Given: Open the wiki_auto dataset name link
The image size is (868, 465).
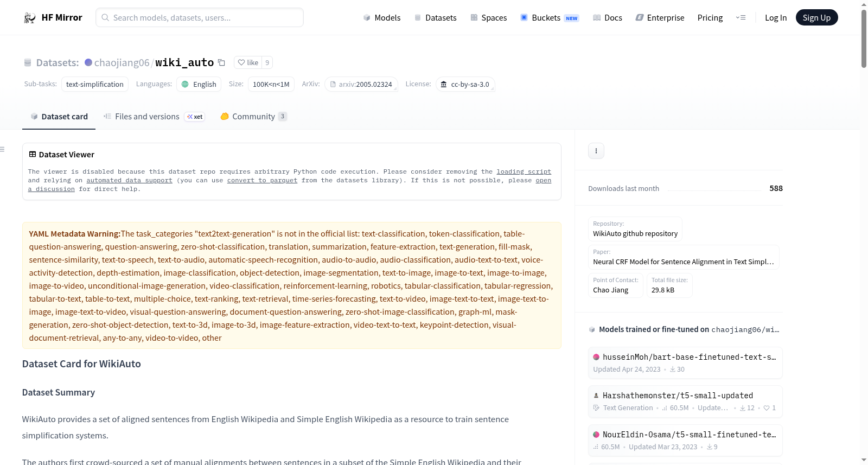Looking at the screenshot, I should pyautogui.click(x=184, y=62).
